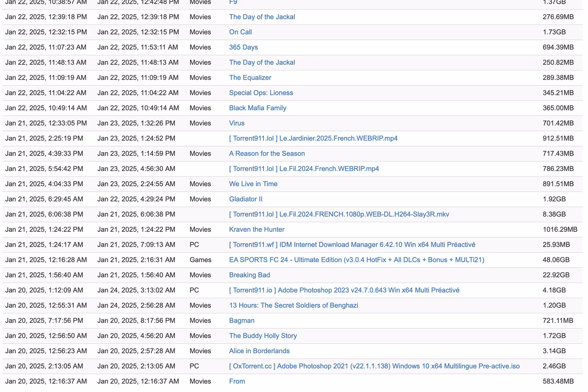This screenshot has height=392, width=588.
Task: Click the 4.18GB size value
Action: coord(554,290)
